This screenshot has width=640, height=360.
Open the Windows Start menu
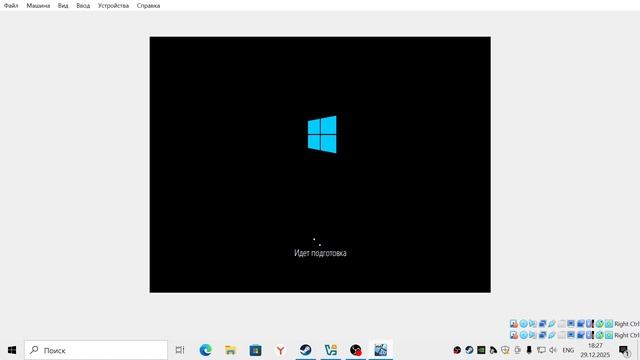coord(12,350)
